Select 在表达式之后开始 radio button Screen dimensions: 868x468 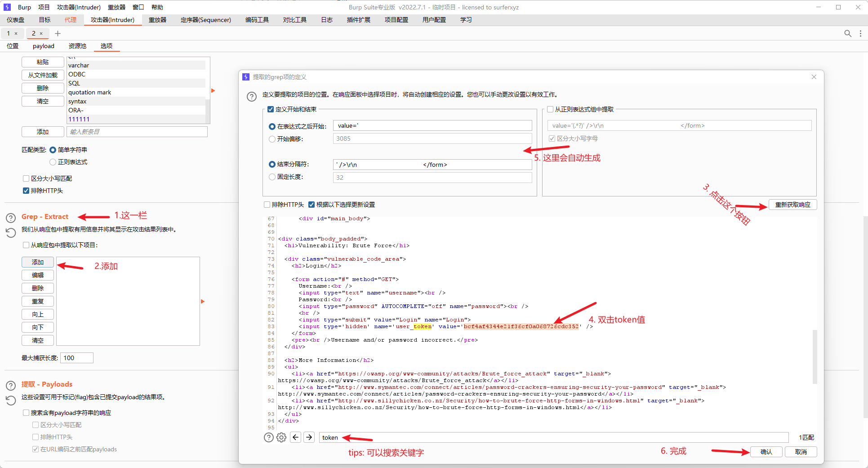(x=272, y=127)
